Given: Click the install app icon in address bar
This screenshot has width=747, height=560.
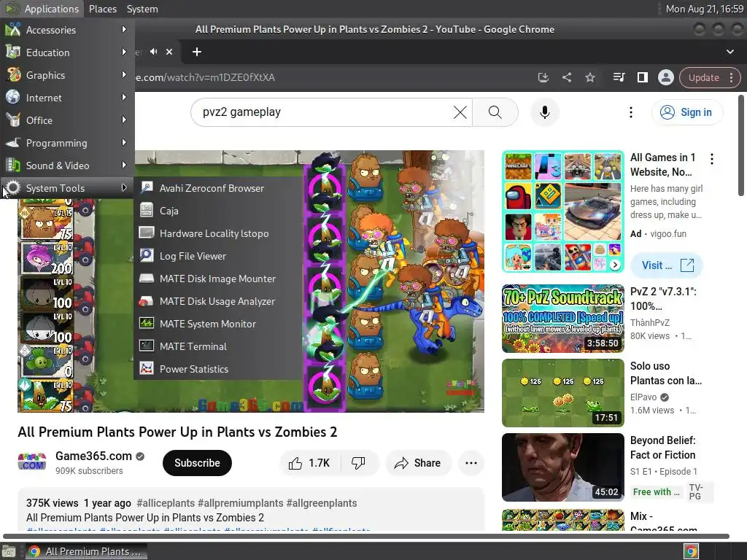Looking at the screenshot, I should coord(543,77).
